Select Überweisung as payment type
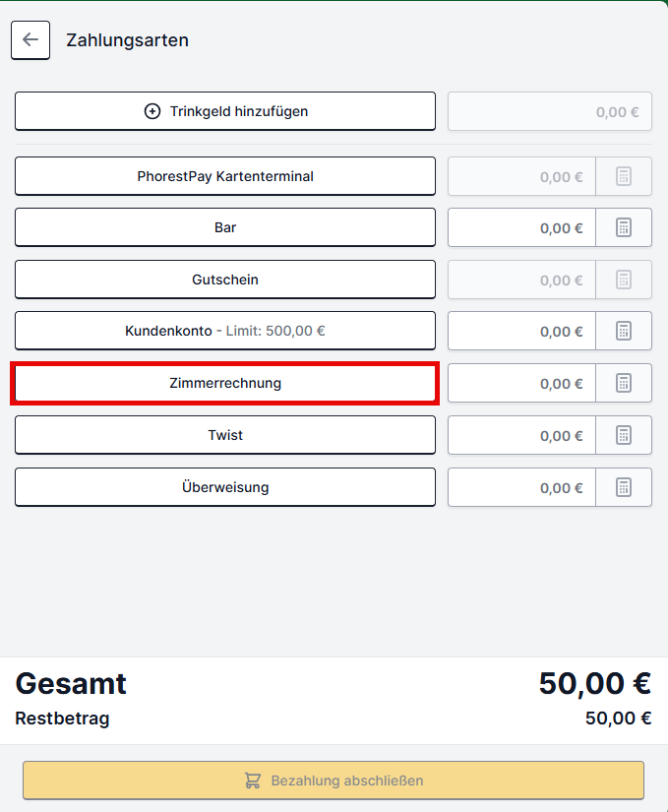668x812 pixels. pos(225,487)
